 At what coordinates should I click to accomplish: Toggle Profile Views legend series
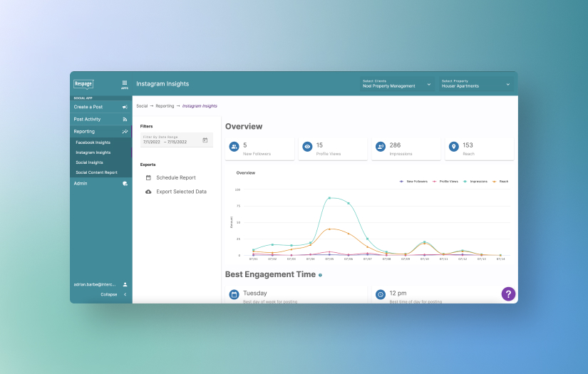tap(445, 182)
